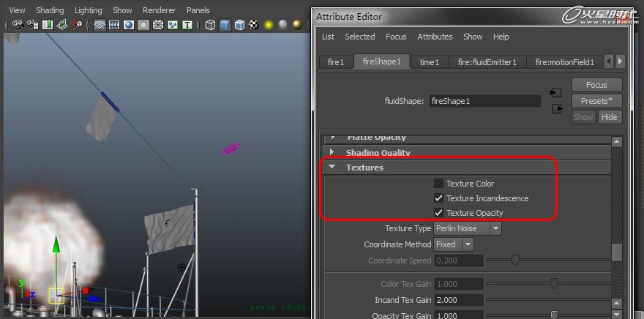Click the Color Tex Gain slider handle
Viewport: 644px width, 319px height.
coord(554,283)
